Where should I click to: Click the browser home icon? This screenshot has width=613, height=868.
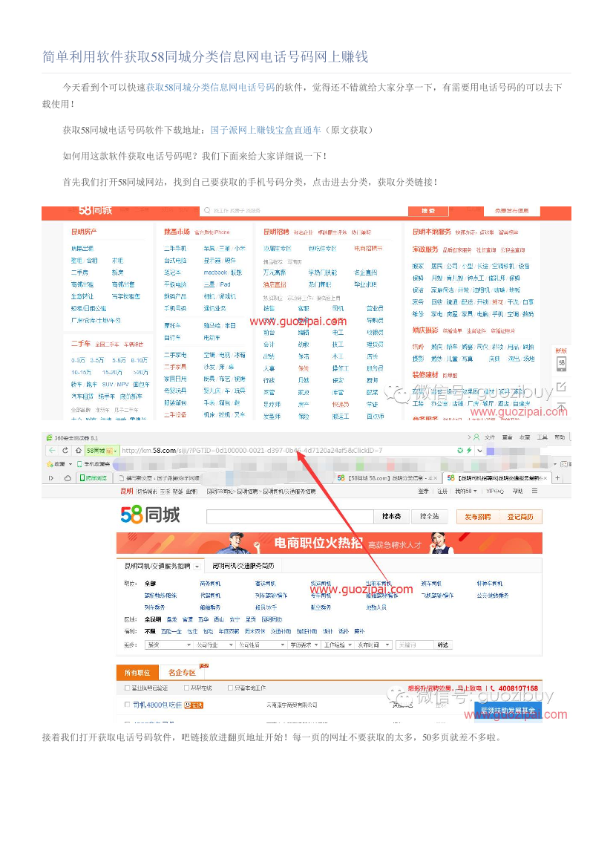coord(79,451)
